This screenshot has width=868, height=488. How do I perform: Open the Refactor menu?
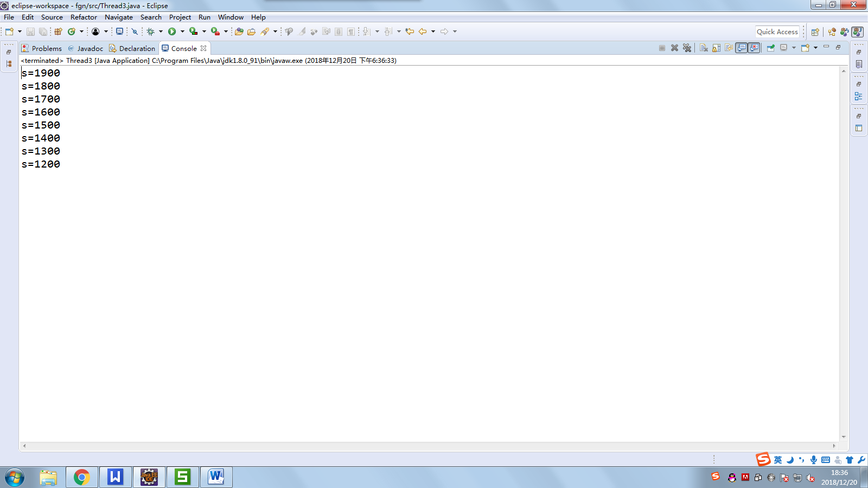tap(84, 17)
